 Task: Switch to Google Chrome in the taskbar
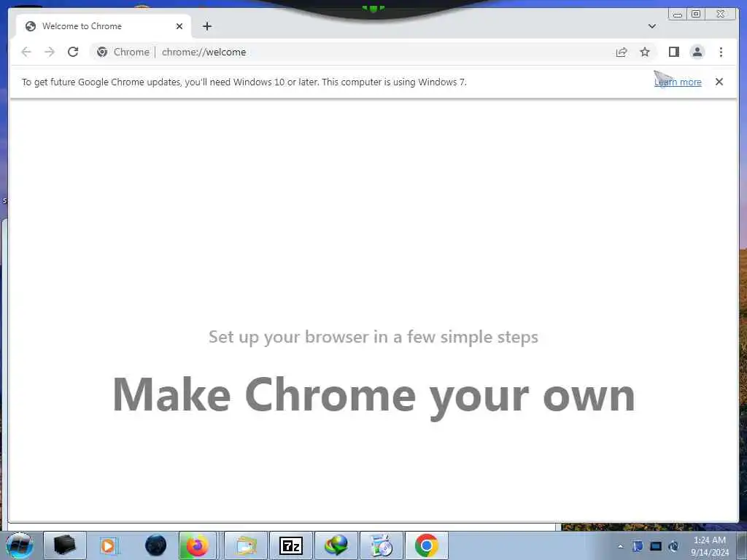426,545
